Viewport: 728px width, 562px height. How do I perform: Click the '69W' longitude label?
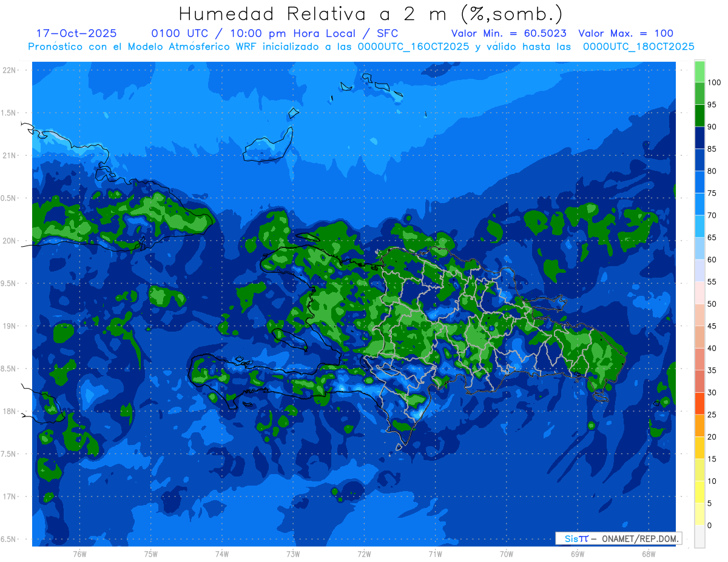pyautogui.click(x=578, y=554)
